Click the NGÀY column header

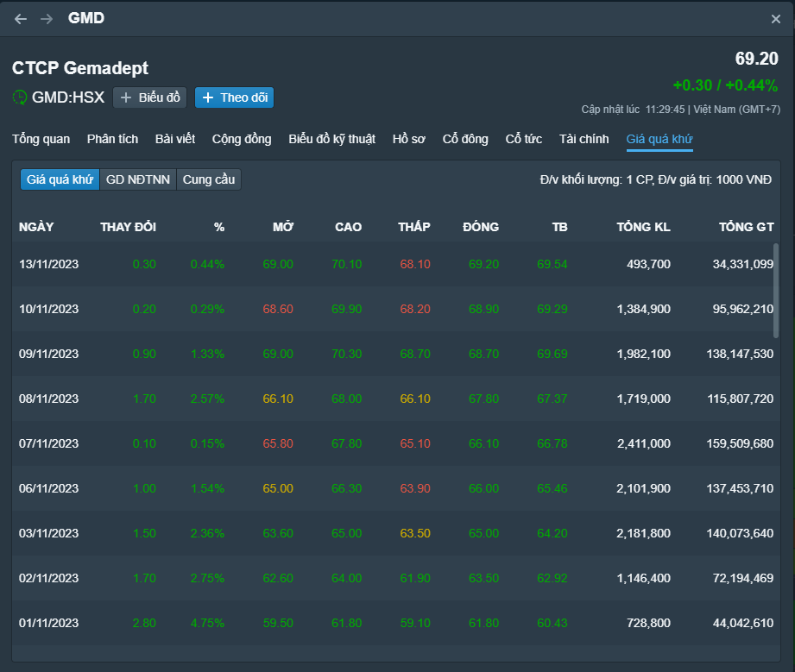coord(36,227)
